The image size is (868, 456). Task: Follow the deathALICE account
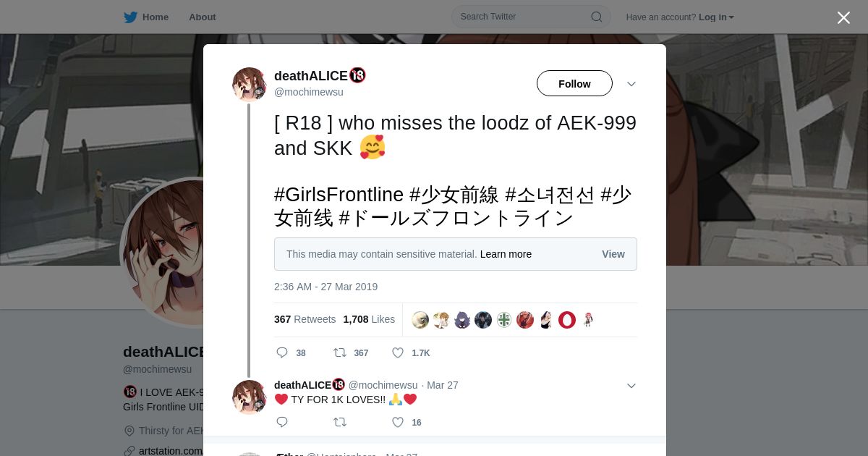click(x=574, y=83)
